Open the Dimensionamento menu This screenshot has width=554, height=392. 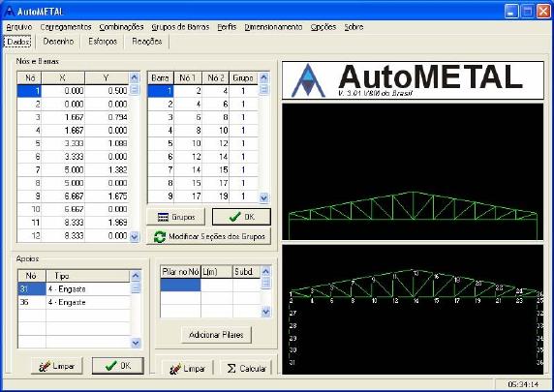pyautogui.click(x=273, y=27)
